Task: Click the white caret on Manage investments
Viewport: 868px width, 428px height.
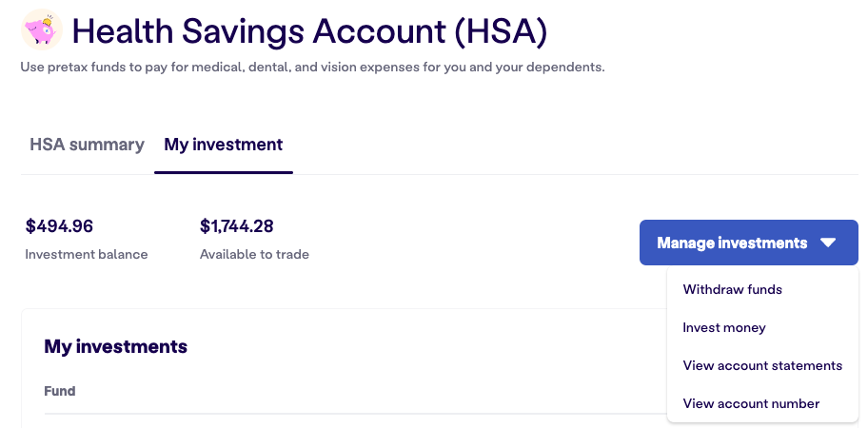Action: pyautogui.click(x=828, y=243)
